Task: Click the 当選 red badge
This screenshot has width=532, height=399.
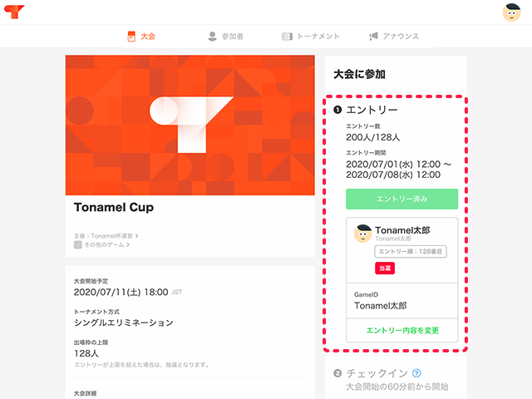Action: click(x=385, y=268)
